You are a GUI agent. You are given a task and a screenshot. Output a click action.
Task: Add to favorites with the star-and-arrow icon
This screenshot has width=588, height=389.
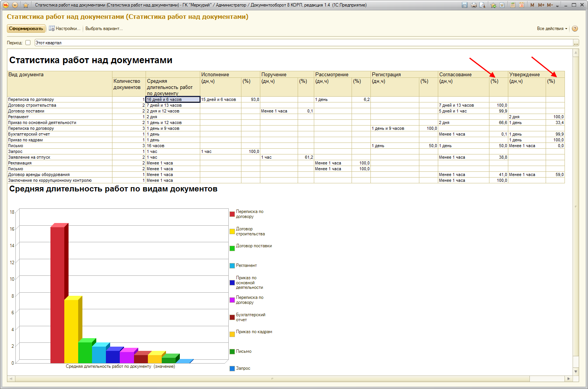[493, 5]
